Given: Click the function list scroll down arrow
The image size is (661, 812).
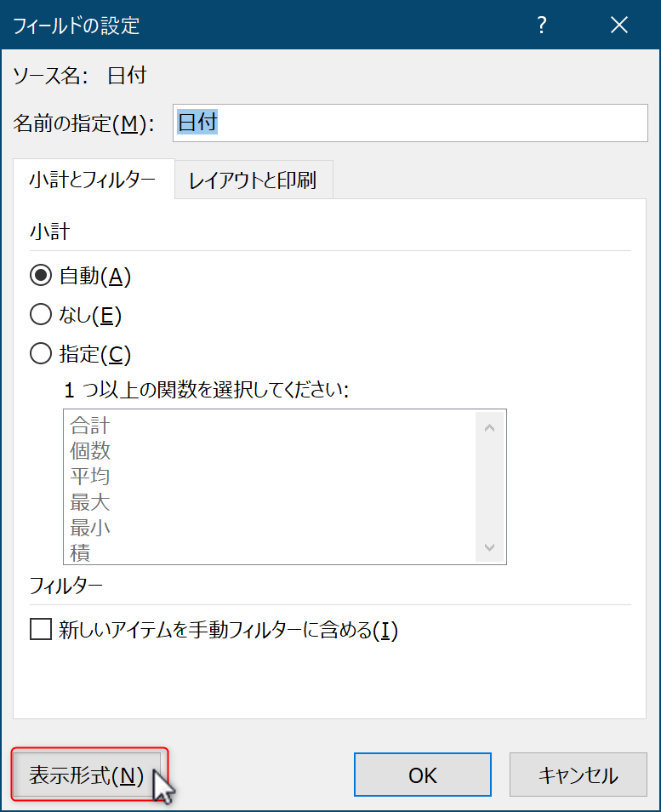Looking at the screenshot, I should pos(489,546).
